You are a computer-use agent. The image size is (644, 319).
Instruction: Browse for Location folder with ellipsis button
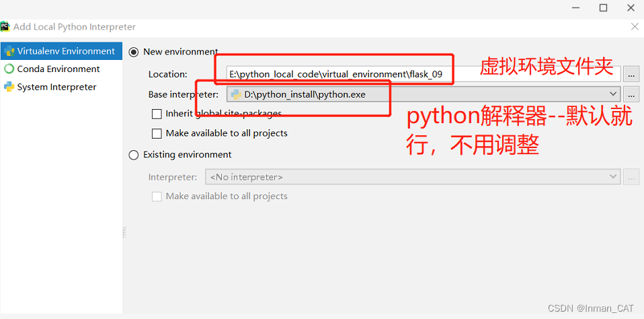tap(631, 75)
